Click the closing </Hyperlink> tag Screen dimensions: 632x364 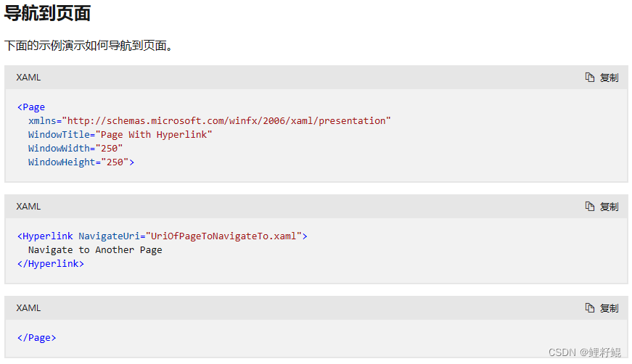pyautogui.click(x=50, y=264)
